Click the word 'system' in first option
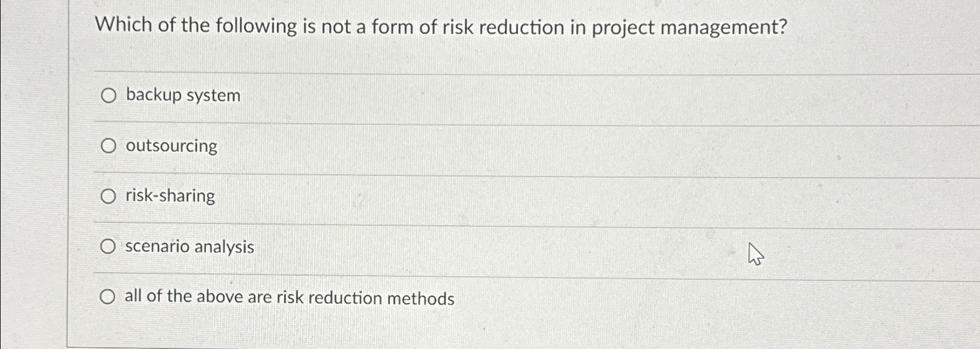980x349 pixels. (x=213, y=96)
